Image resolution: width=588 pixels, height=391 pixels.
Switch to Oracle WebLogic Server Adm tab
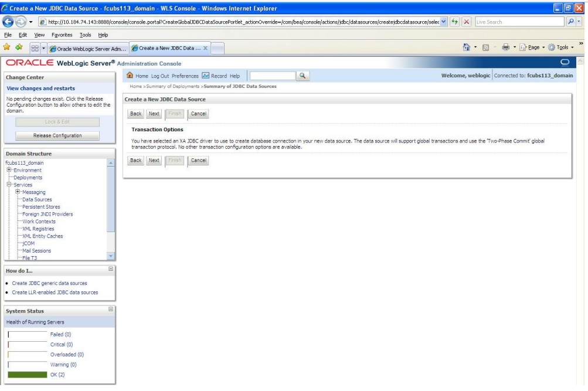89,49
